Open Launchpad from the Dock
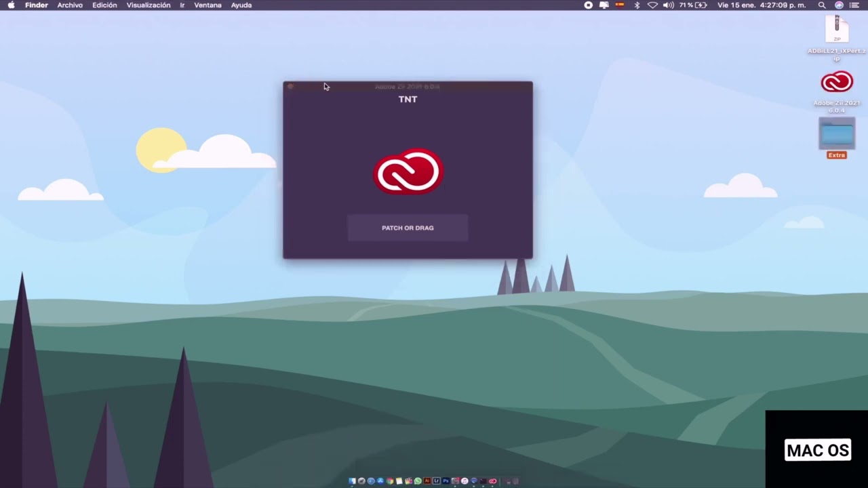 click(x=361, y=481)
